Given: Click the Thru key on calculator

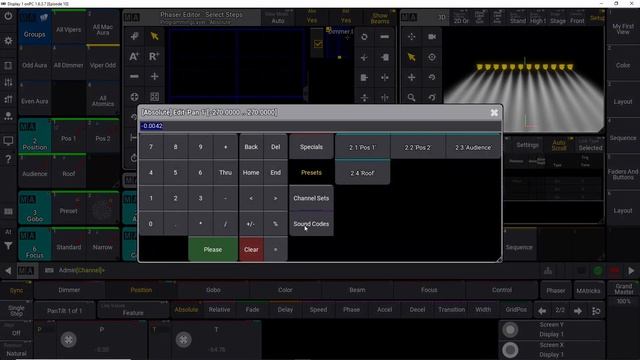Looking at the screenshot, I should [x=225, y=173].
